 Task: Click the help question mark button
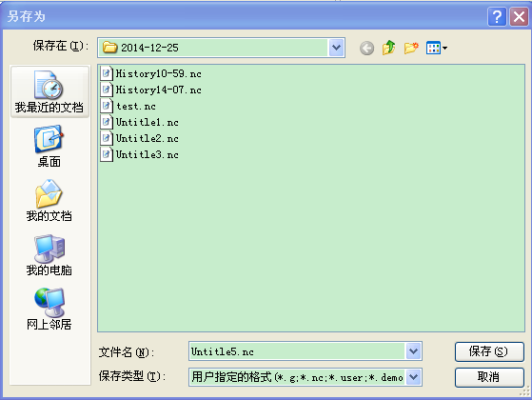497,16
